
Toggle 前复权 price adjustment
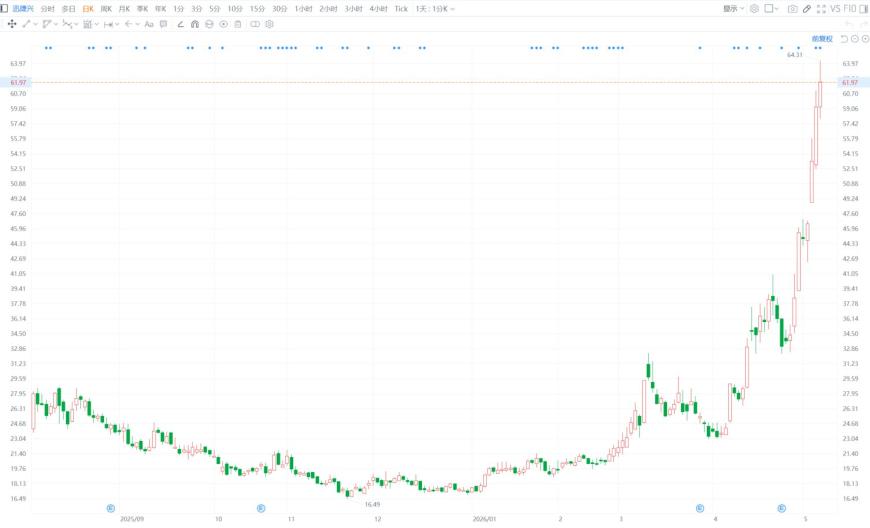pyautogui.click(x=822, y=39)
